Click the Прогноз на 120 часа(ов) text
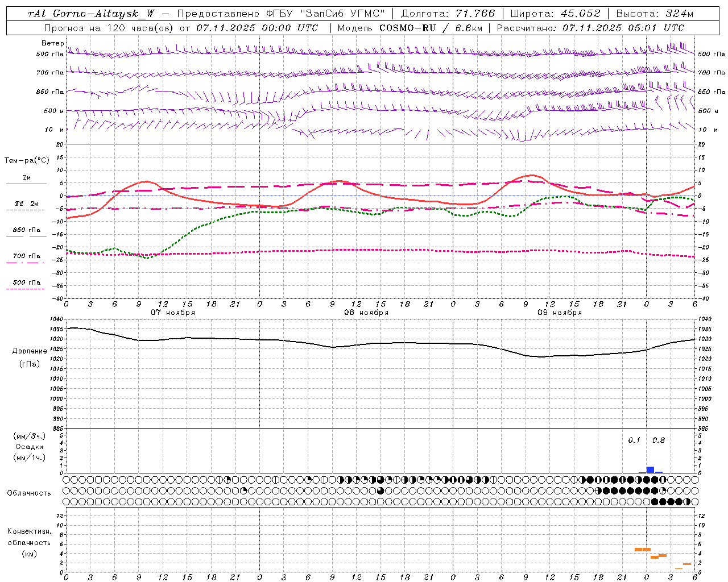 (109, 28)
